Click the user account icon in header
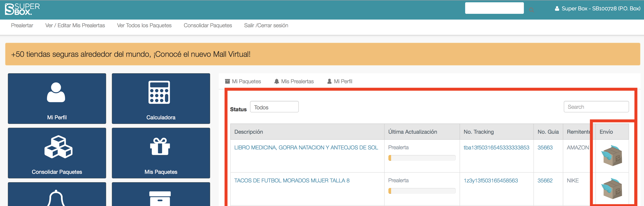Screen dimensions: 644x206 (x=557, y=8)
